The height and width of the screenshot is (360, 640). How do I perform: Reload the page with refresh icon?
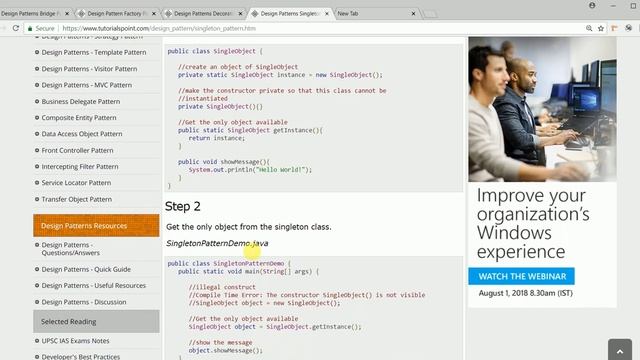coord(16,28)
